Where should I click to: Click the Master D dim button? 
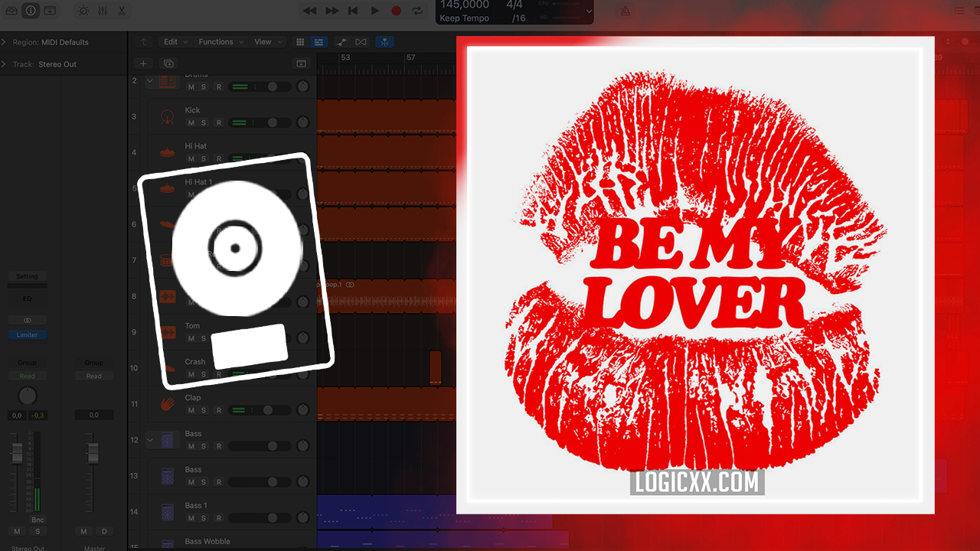[104, 531]
